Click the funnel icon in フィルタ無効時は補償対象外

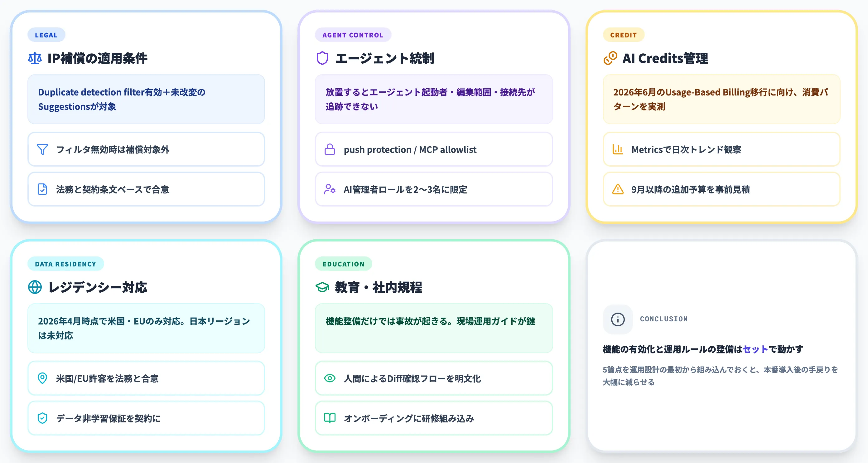[42, 149]
